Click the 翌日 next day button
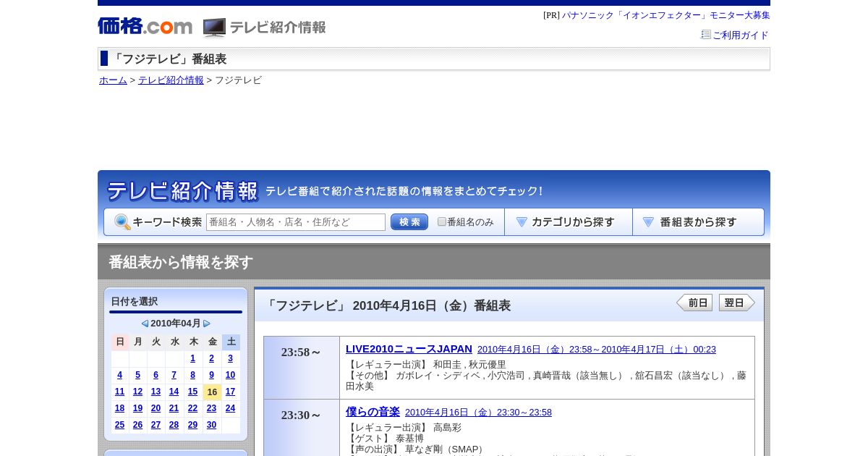 point(737,303)
